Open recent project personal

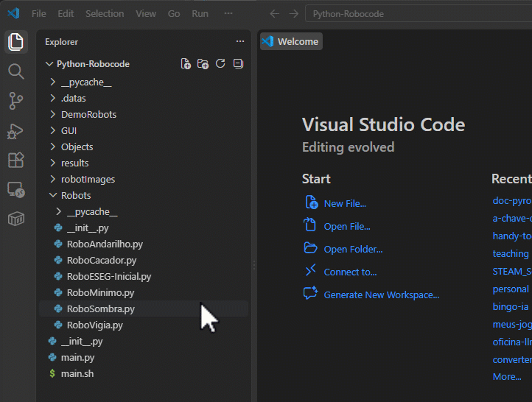coord(511,289)
